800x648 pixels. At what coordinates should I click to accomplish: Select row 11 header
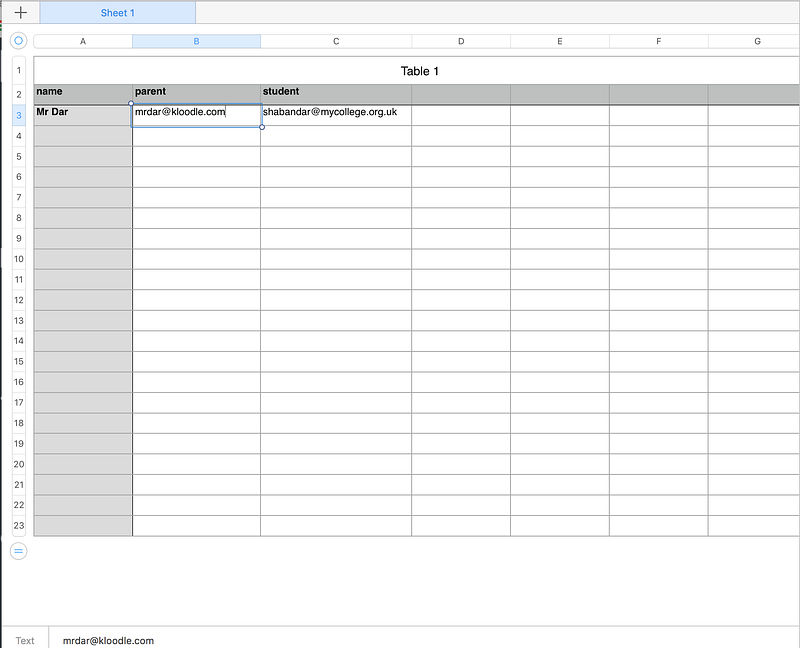[x=19, y=279]
